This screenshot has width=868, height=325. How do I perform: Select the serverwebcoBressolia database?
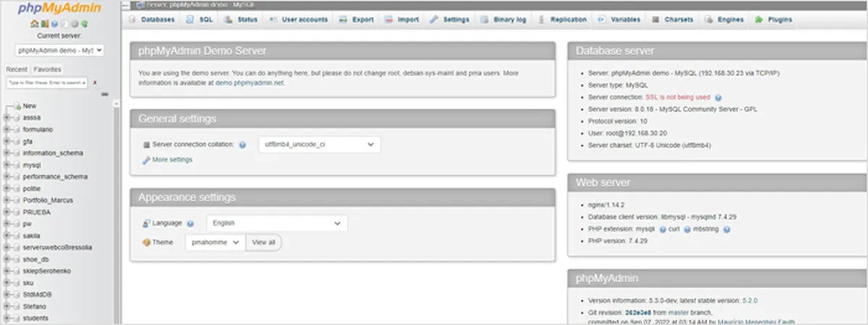coord(58,248)
